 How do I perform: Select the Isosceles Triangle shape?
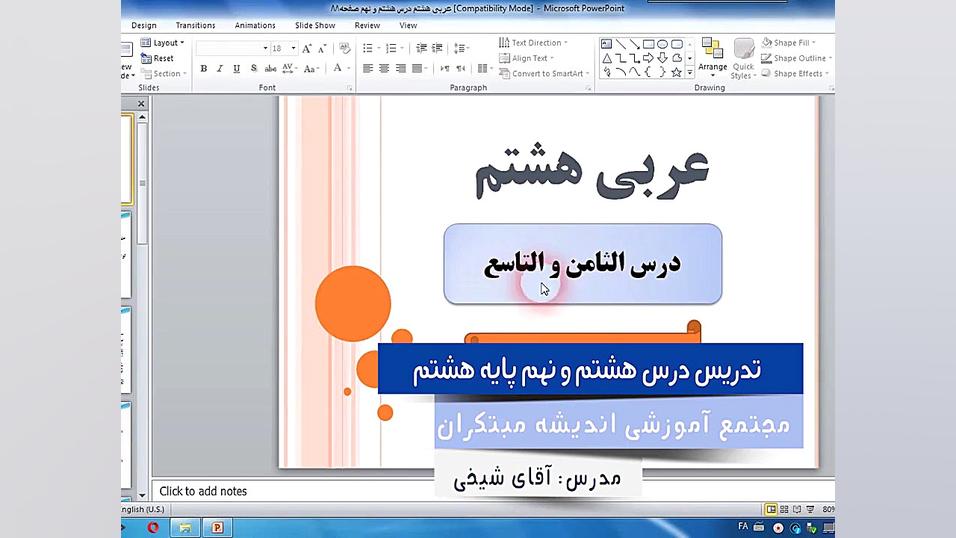(607, 59)
